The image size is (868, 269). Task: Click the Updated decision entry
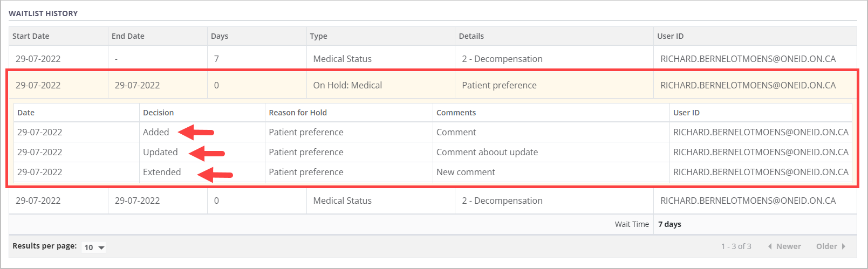pos(160,152)
